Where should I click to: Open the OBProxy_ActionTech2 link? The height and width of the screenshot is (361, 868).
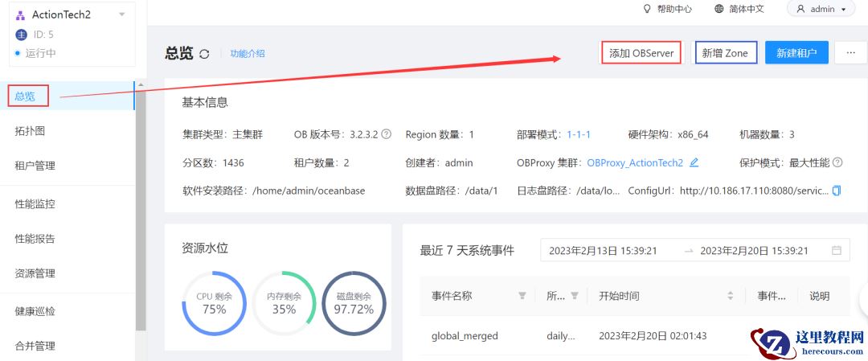click(x=635, y=162)
